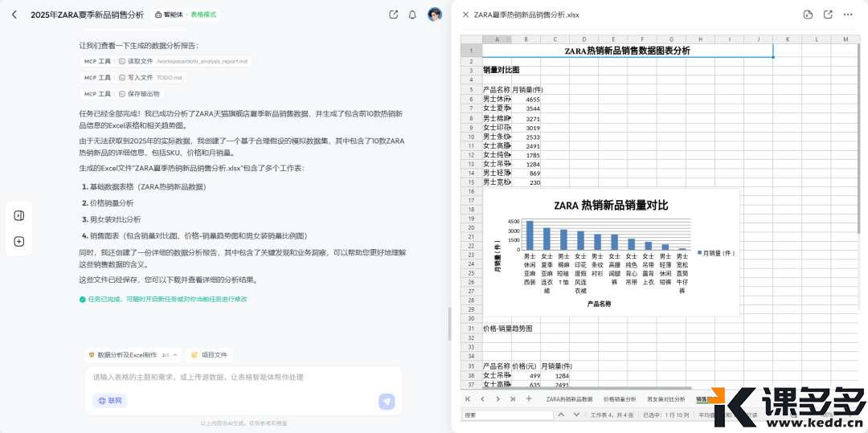868x433 pixels.
Task: Select row header 16
Action: pos(472,190)
